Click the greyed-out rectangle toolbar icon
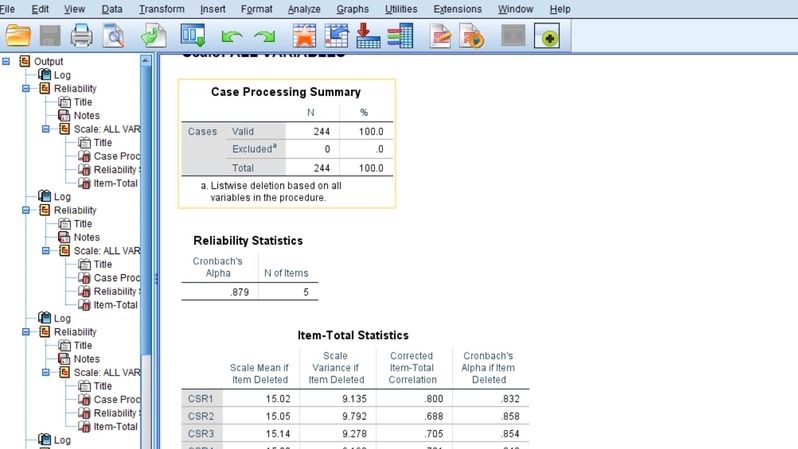The image size is (798, 449). point(513,36)
